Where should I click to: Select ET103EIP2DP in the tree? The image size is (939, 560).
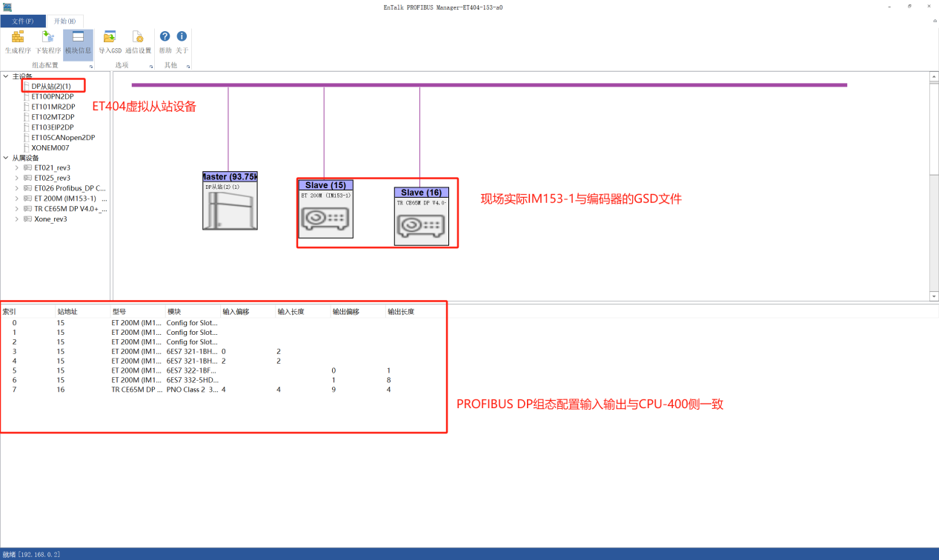(53, 127)
